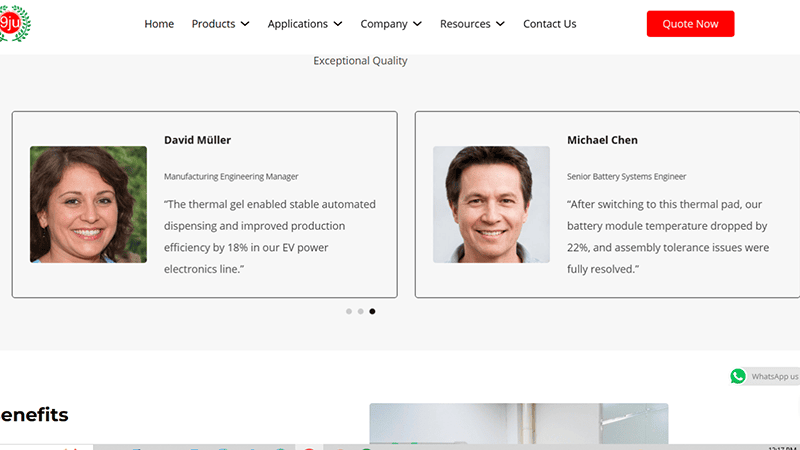Click the David Müller name heading
The image size is (800, 450).
[x=197, y=140]
